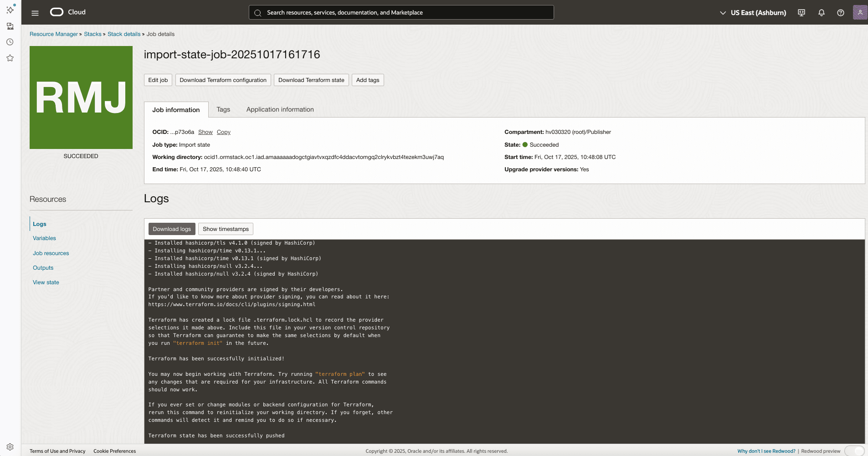This screenshot has width=868, height=456.
Task: Download the Terraform state file
Action: pos(311,80)
